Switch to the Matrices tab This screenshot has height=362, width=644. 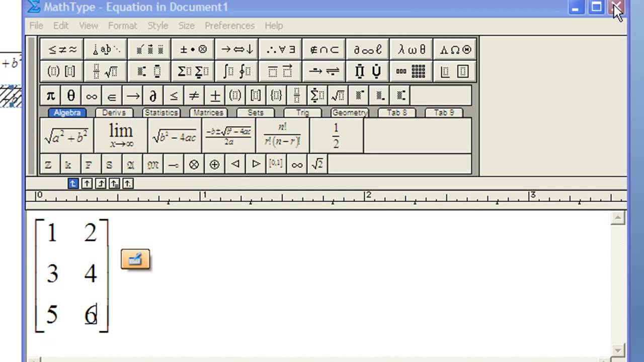pyautogui.click(x=208, y=113)
